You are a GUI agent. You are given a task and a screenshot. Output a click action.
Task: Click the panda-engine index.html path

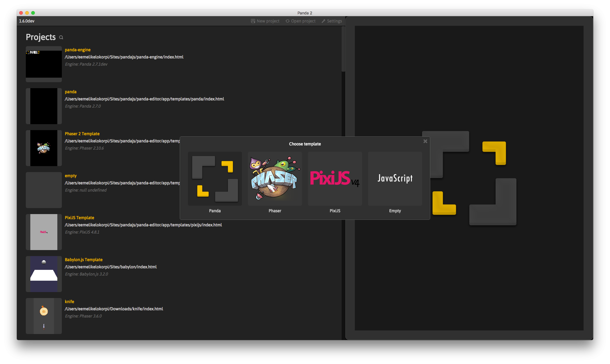[x=124, y=57]
